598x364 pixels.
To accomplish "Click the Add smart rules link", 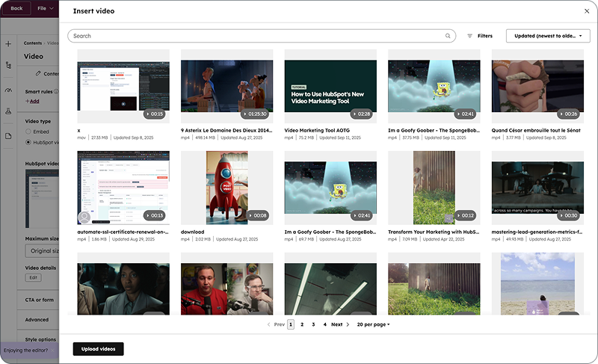I will pyautogui.click(x=32, y=101).
